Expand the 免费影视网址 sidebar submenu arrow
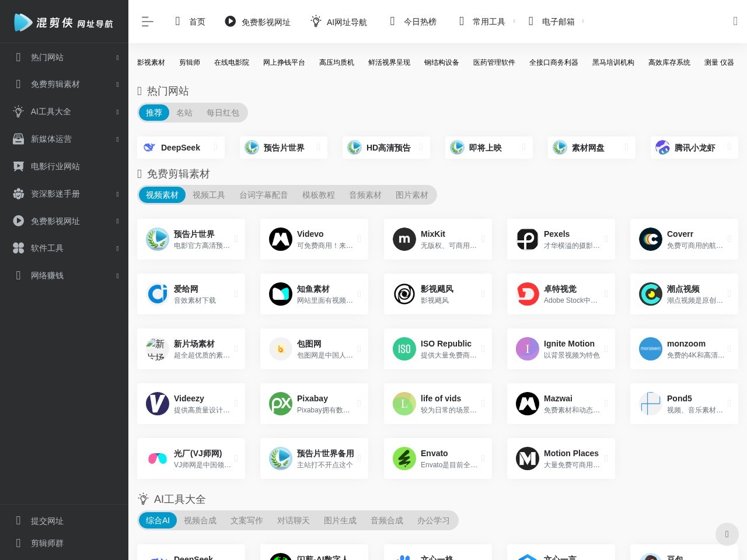 pos(117,221)
